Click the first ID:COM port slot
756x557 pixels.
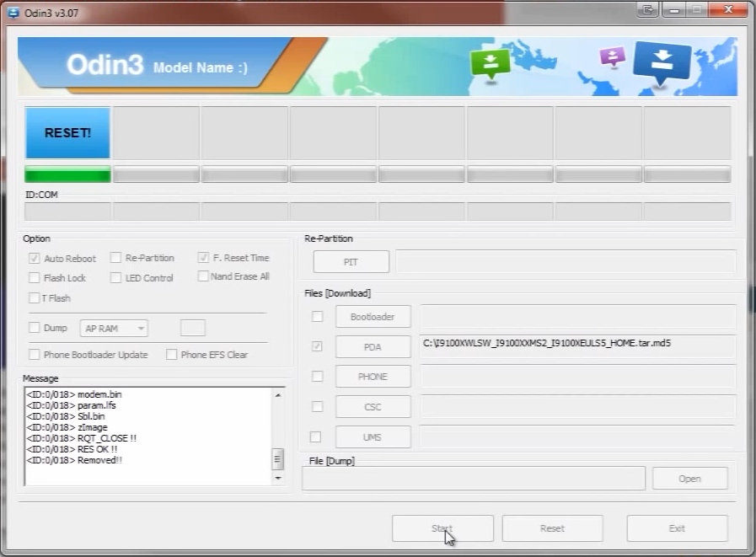coord(67,212)
